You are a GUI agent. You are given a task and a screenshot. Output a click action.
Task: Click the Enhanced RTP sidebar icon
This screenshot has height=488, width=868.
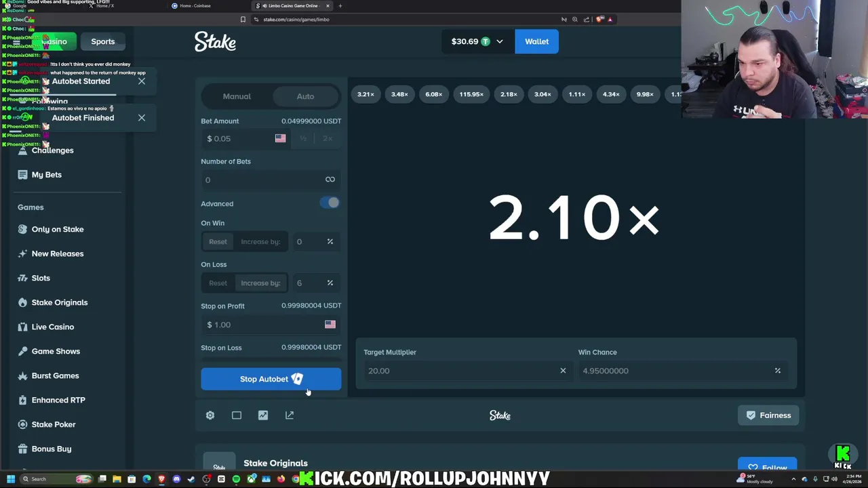point(23,400)
